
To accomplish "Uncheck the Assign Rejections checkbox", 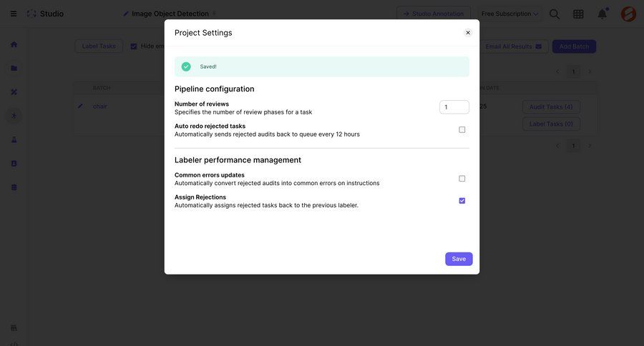I will (462, 201).
